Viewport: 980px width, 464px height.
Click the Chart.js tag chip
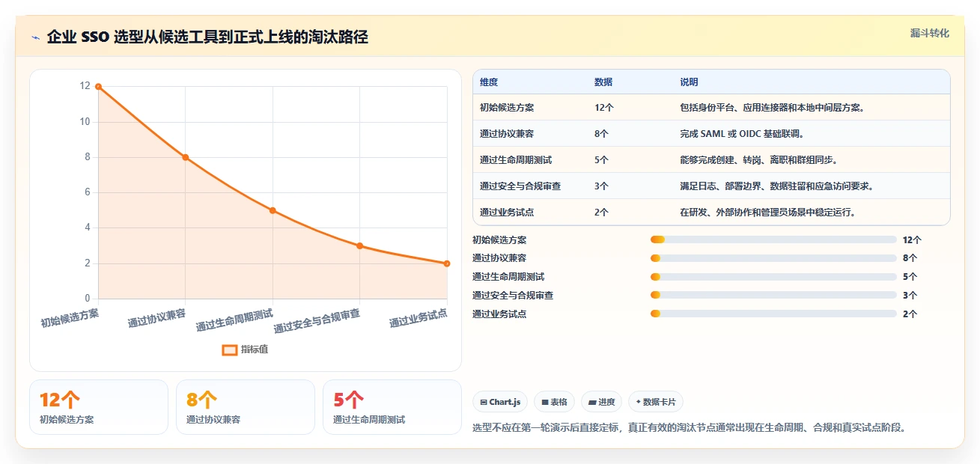[x=500, y=402]
